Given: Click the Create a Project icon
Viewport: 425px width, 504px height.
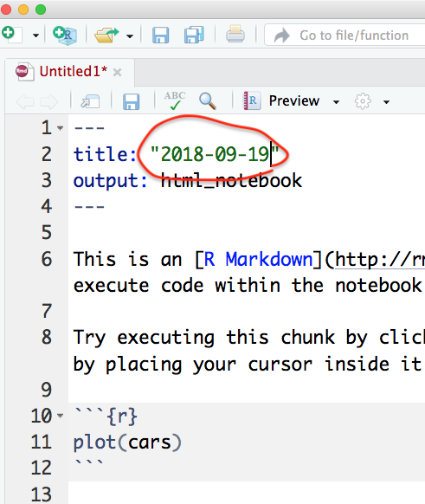Looking at the screenshot, I should 65,36.
